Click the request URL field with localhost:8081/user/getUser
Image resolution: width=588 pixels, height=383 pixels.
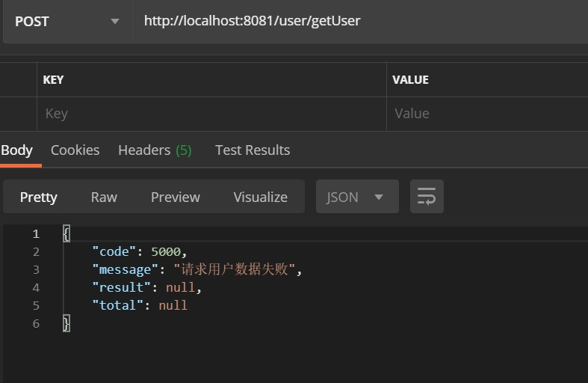point(360,21)
